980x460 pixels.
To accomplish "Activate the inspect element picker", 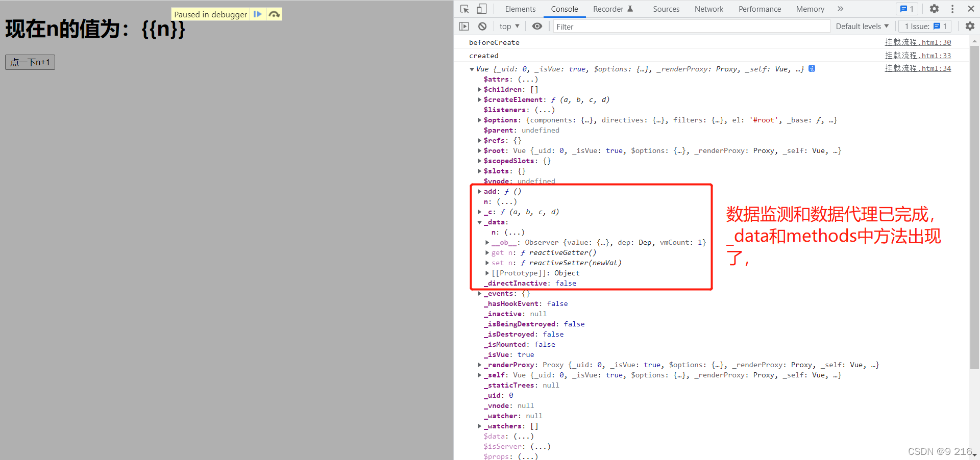I will 464,9.
